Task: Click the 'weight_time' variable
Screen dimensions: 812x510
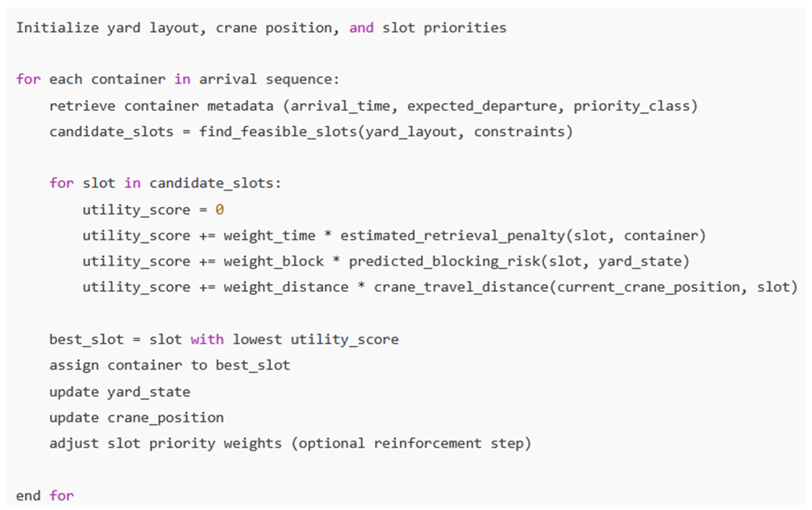Action: coord(270,235)
